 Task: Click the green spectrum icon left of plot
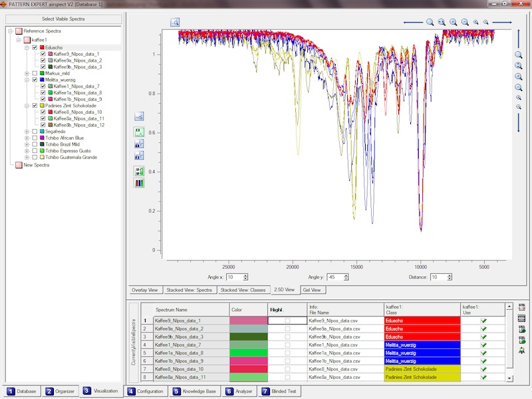(140, 132)
